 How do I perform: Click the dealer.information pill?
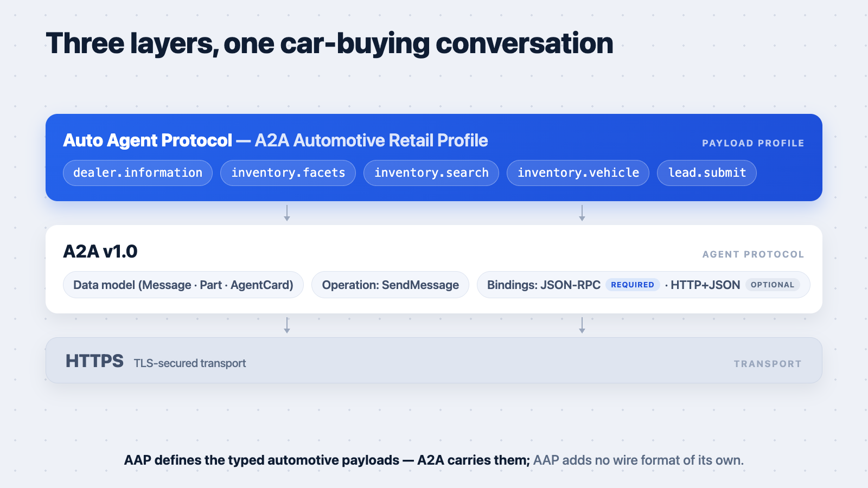pos(138,173)
